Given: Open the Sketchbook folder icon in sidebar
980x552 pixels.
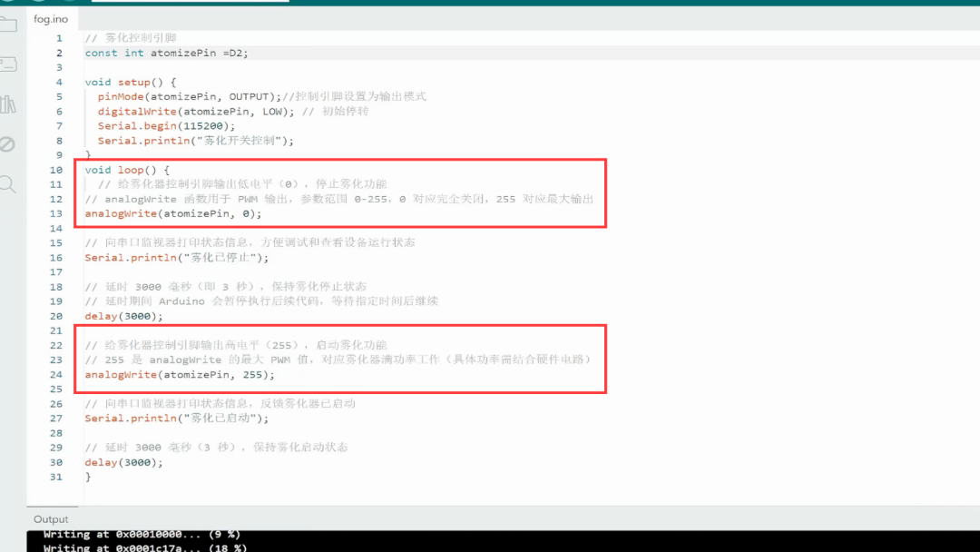Looking at the screenshot, I should (9, 25).
